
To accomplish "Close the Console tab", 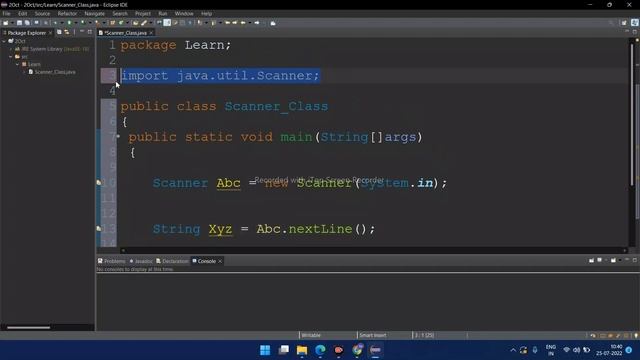I will (x=220, y=261).
